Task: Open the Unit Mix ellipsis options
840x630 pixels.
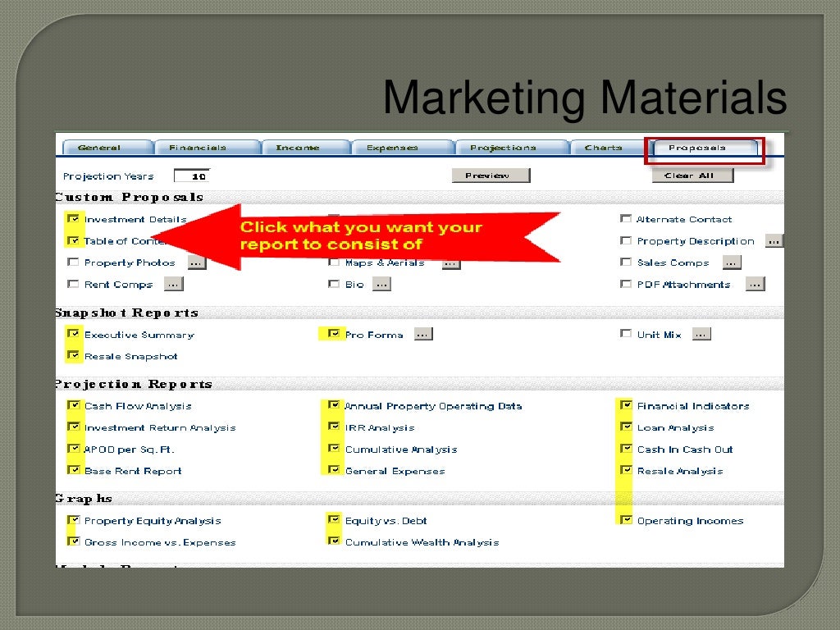Action: point(701,335)
